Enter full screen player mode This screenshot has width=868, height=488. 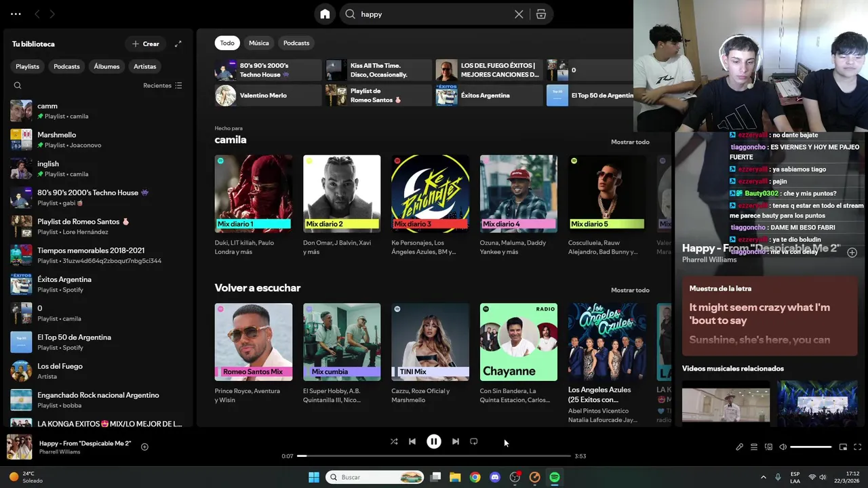click(x=857, y=447)
